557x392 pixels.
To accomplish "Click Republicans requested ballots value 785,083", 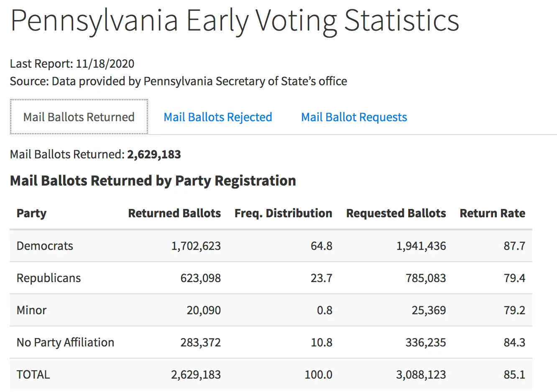I will point(425,278).
